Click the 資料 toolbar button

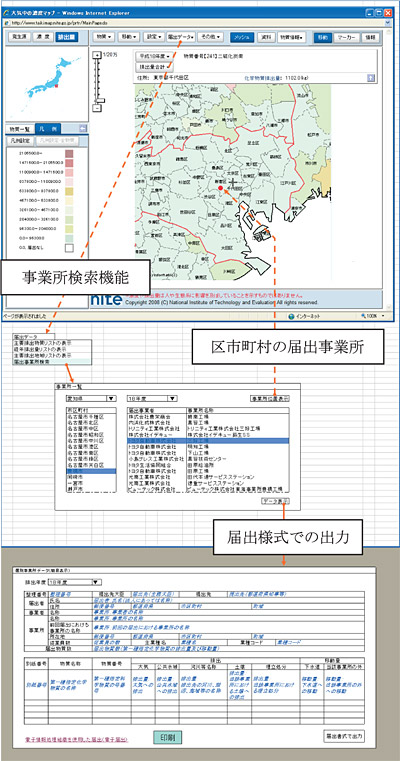click(266, 37)
